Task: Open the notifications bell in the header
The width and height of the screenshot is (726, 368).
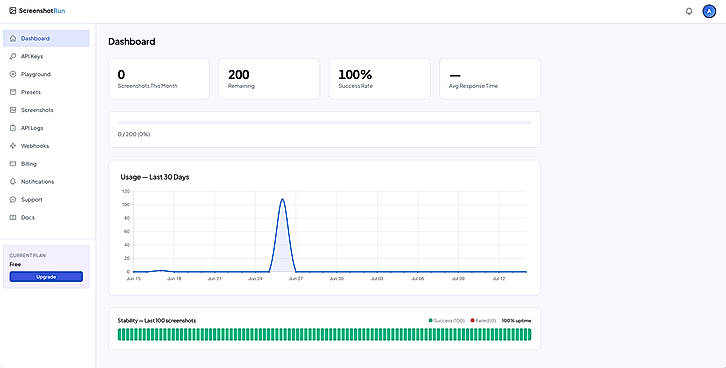Action: (689, 11)
